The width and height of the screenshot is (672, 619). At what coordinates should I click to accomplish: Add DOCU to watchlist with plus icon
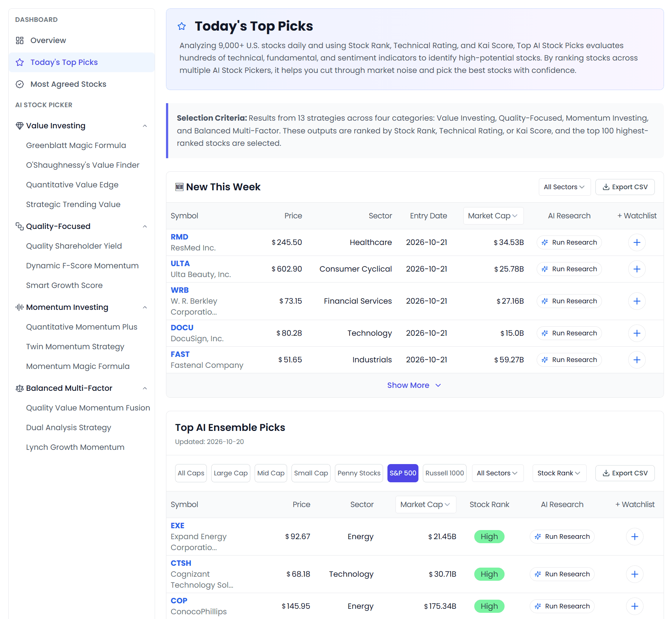coord(637,333)
